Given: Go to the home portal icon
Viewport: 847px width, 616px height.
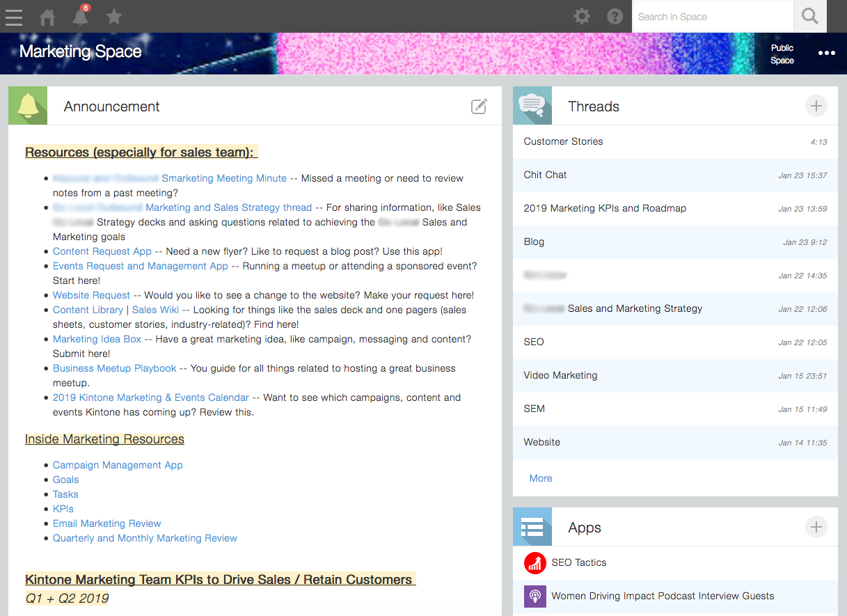Looking at the screenshot, I should point(47,17).
